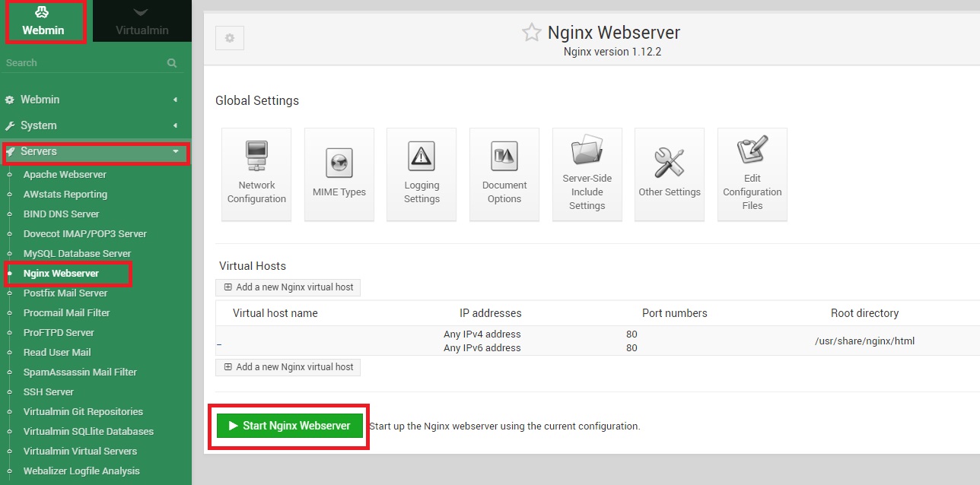Image resolution: width=980 pixels, height=485 pixels.
Task: Expand the System menu category
Action: 96,125
